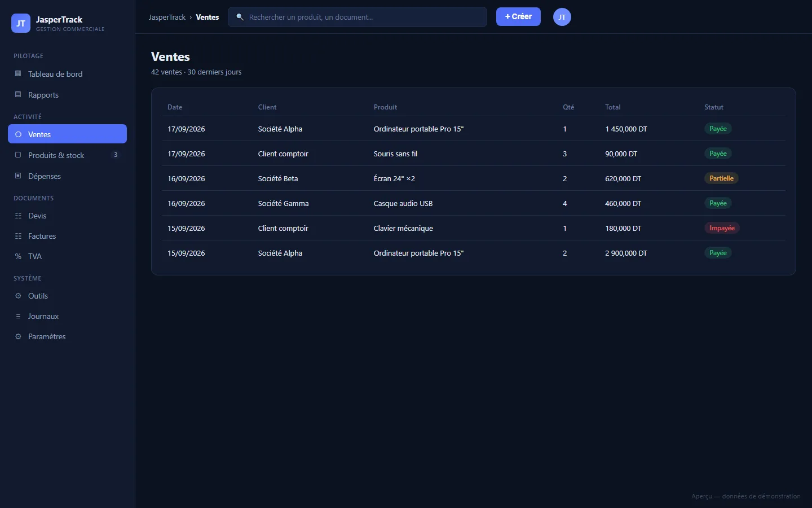Screen dimensions: 812x508
Task: Go to the Rapports page
Action: click(x=67, y=95)
